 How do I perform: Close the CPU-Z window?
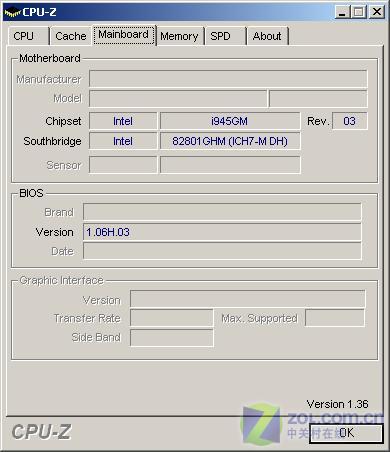click(x=377, y=12)
